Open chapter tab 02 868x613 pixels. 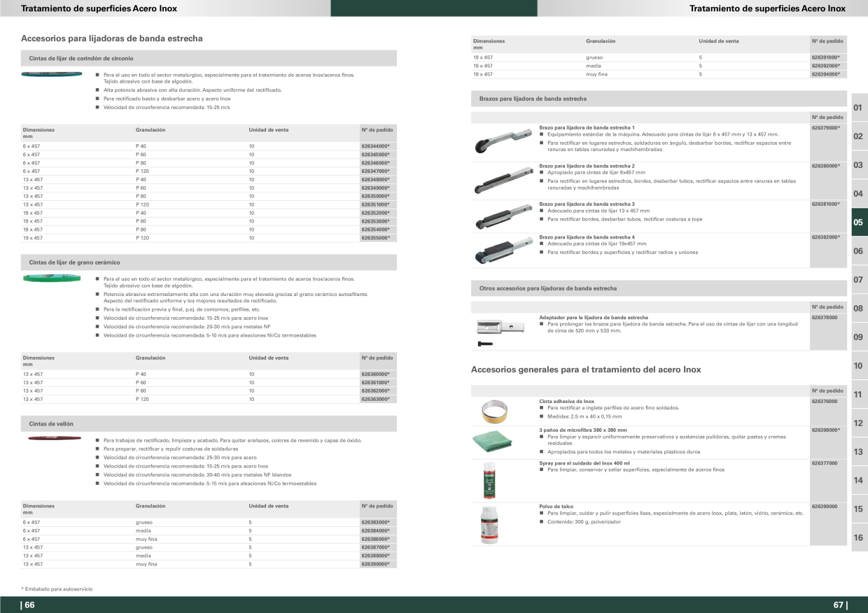point(858,136)
